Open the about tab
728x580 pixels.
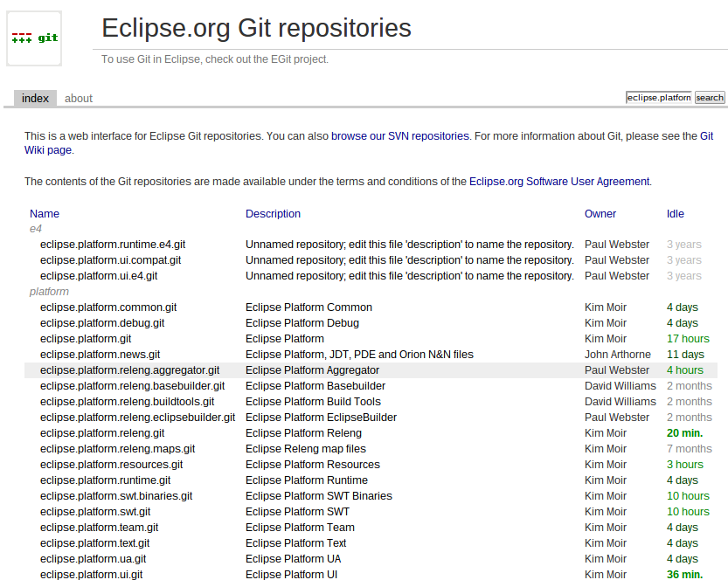tap(79, 99)
